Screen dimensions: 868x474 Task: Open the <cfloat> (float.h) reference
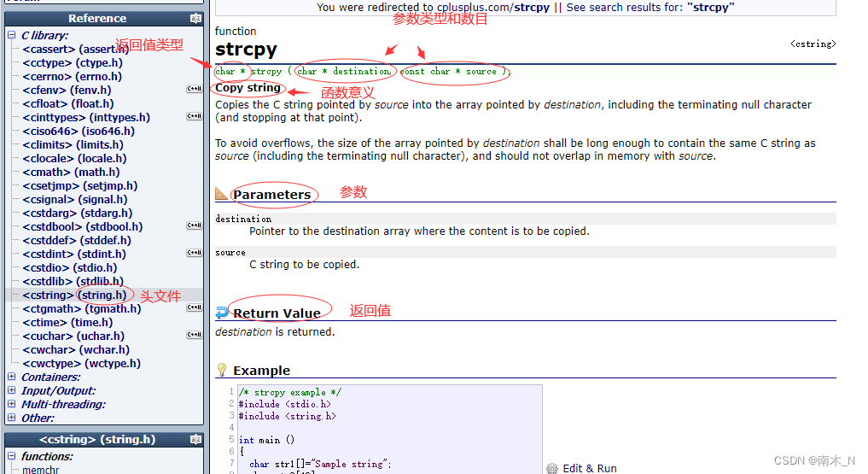tap(68, 104)
